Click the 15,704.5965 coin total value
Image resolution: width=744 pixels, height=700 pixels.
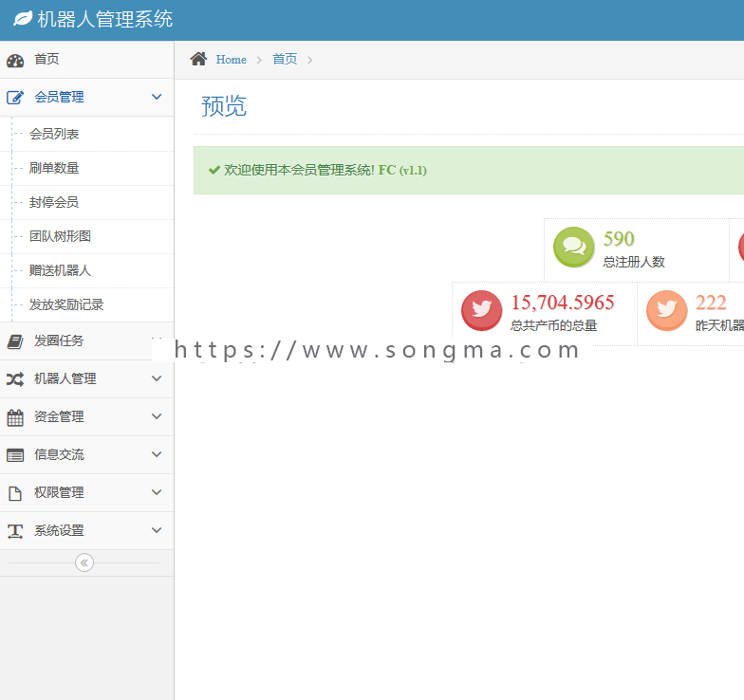(563, 303)
